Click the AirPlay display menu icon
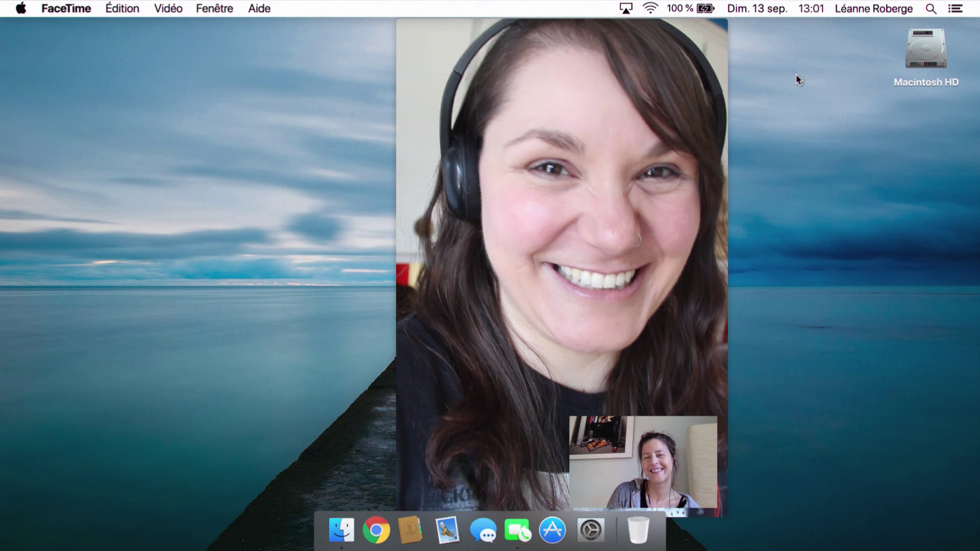Image resolution: width=980 pixels, height=551 pixels. coord(626,9)
